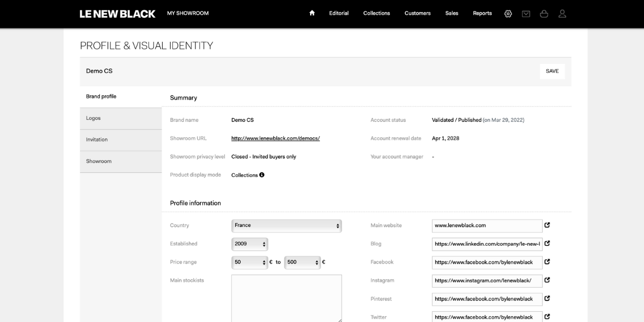This screenshot has height=322, width=644.
Task: Click the 'PROFILE & VISUAL IDENTITY' title
Action: tap(147, 46)
